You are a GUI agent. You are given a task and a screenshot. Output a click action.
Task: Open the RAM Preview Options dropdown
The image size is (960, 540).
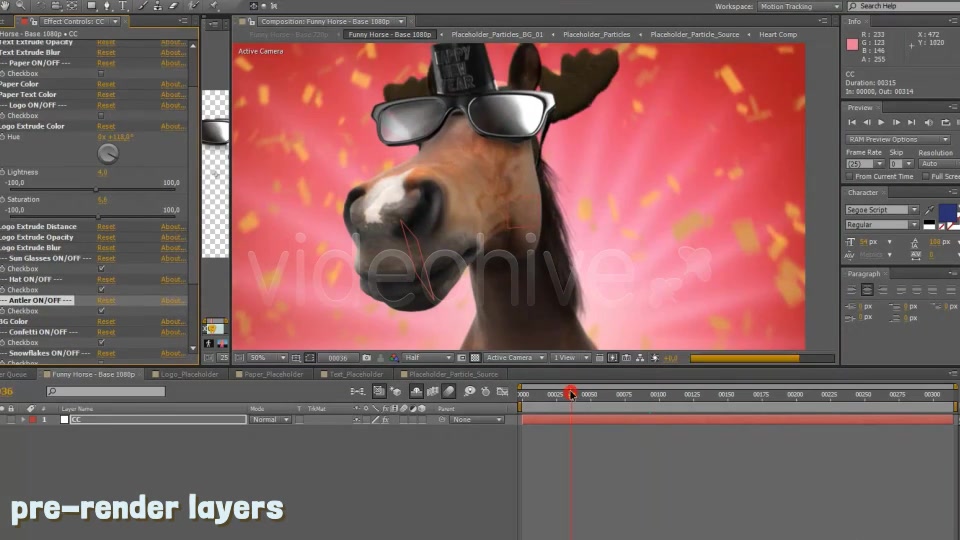coord(898,140)
